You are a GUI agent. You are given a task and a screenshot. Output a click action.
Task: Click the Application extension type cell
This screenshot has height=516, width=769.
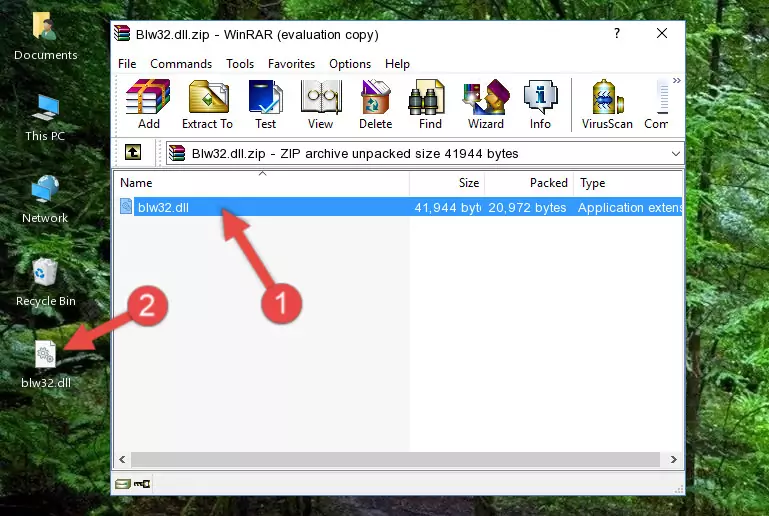(630, 207)
